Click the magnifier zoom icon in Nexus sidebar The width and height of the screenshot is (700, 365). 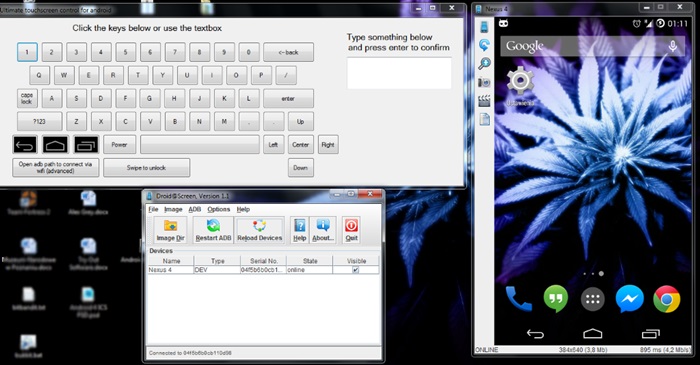pos(484,63)
